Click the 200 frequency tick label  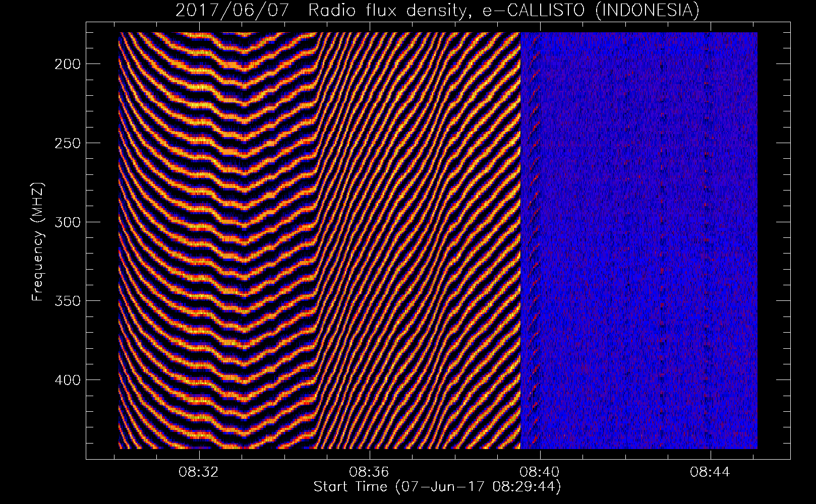(x=67, y=64)
